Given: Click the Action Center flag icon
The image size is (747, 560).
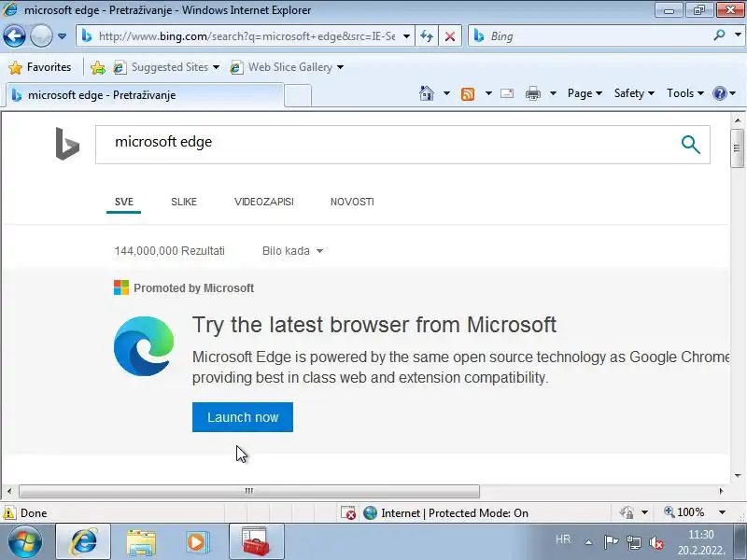Looking at the screenshot, I should (x=611, y=542).
